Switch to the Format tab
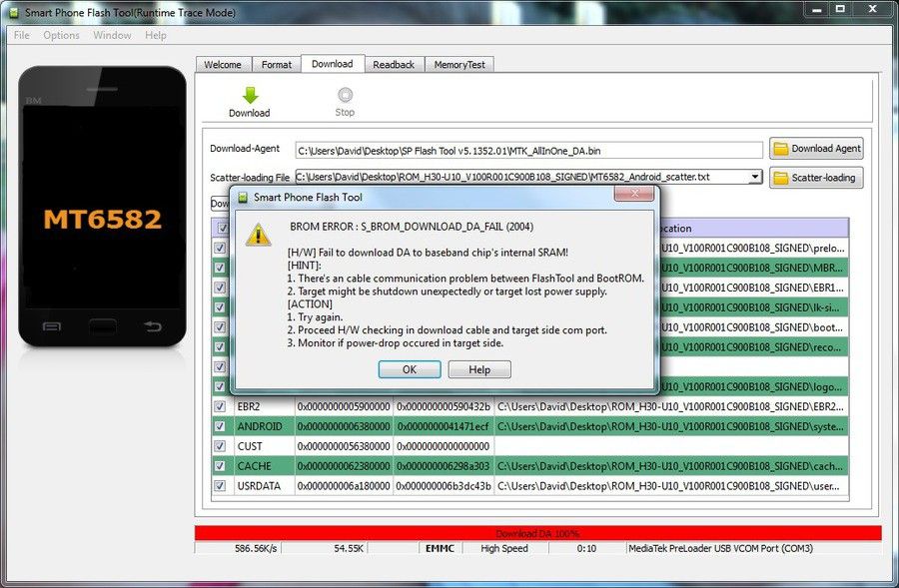This screenshot has width=899, height=588. (277, 65)
